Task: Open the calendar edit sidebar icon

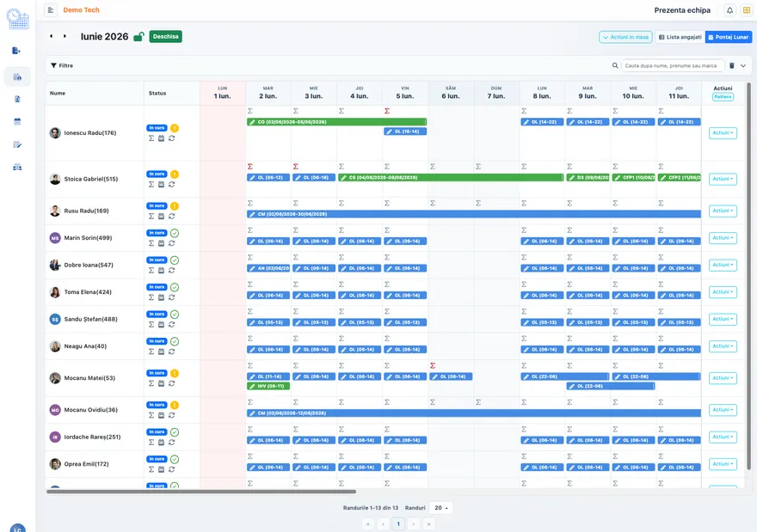Action: click(17, 144)
